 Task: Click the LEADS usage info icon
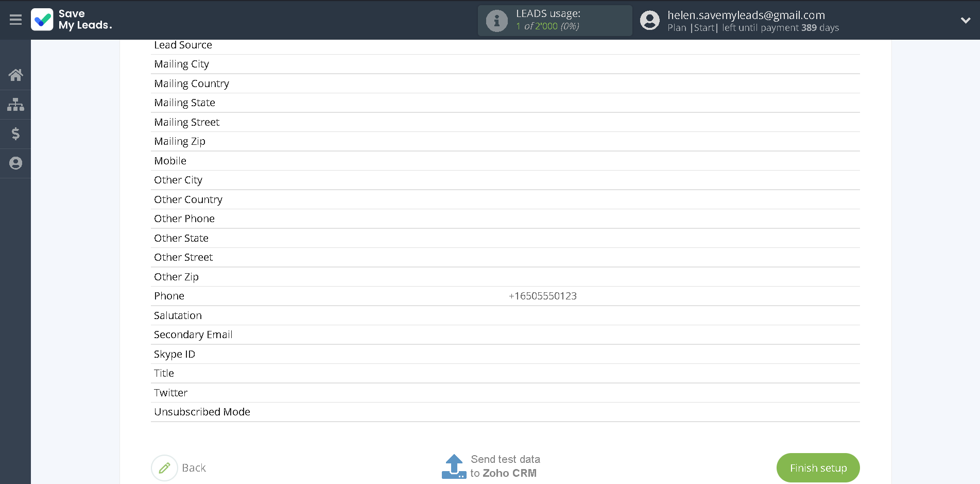[x=496, y=21]
